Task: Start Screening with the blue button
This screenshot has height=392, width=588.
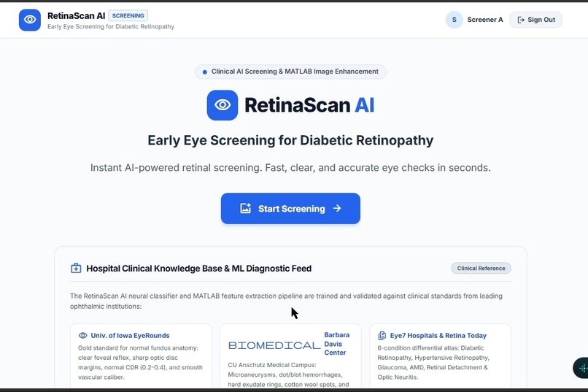Action: (290, 209)
